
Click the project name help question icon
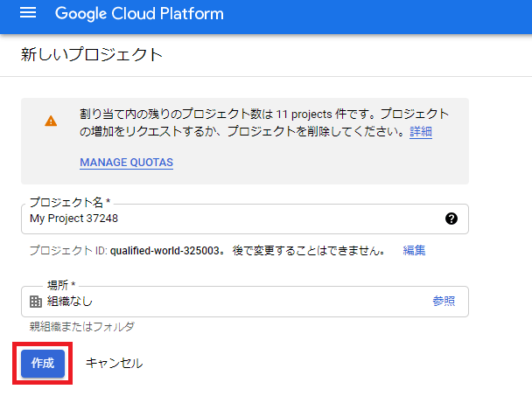tap(451, 219)
